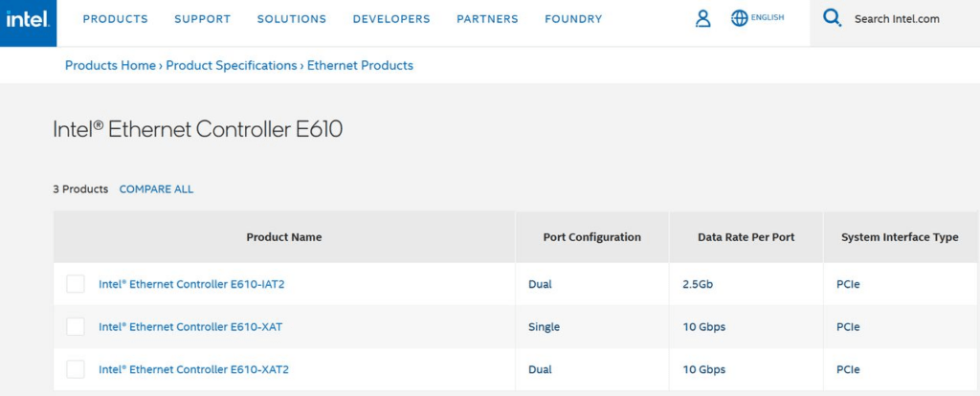Select the E610-XAT PCIe cell
980x396 pixels.
pos(900,327)
